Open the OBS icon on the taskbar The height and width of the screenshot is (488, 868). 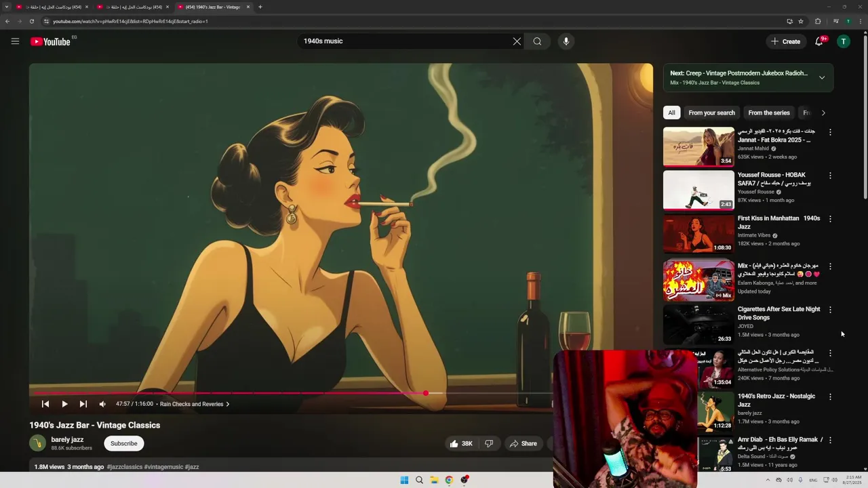point(465,480)
